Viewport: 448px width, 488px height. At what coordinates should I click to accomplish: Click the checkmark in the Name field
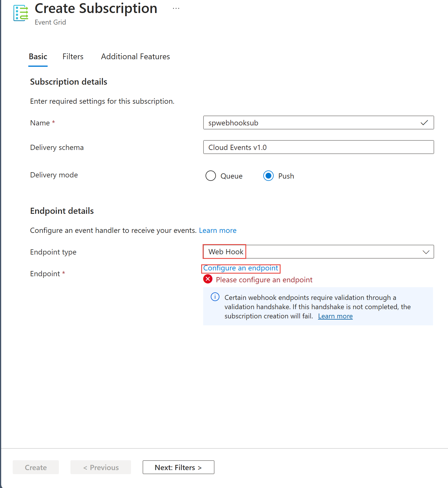click(x=424, y=123)
